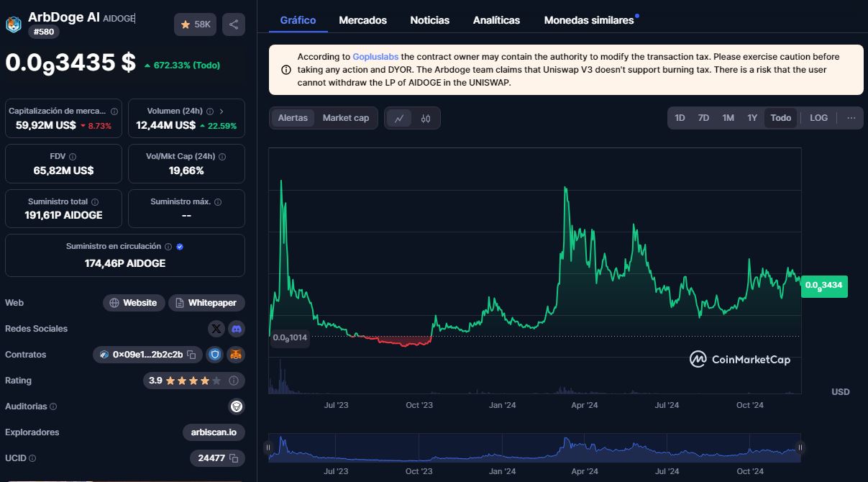Add coin to watchlist via 58K star
868x482 pixels.
click(x=195, y=24)
